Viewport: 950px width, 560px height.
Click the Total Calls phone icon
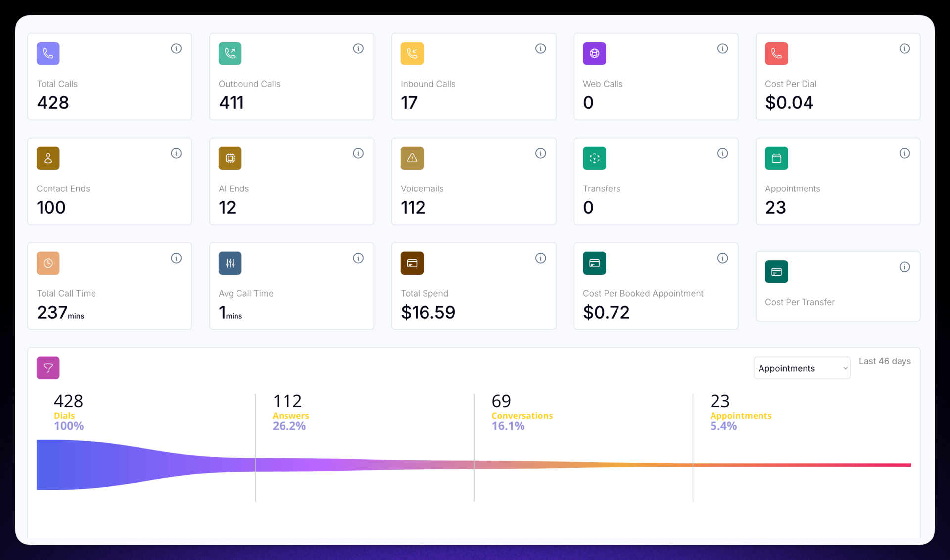48,53
